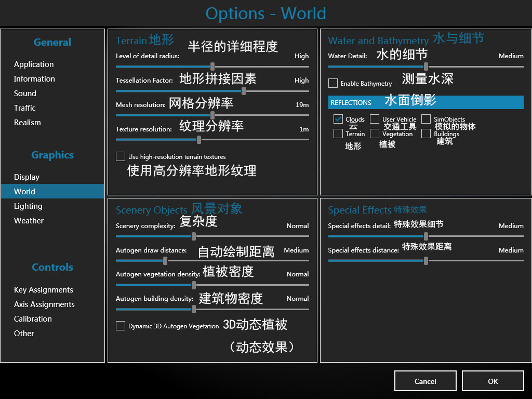Enable Vegetation reflections checkbox
The width and height of the screenshot is (532, 399).
[375, 134]
